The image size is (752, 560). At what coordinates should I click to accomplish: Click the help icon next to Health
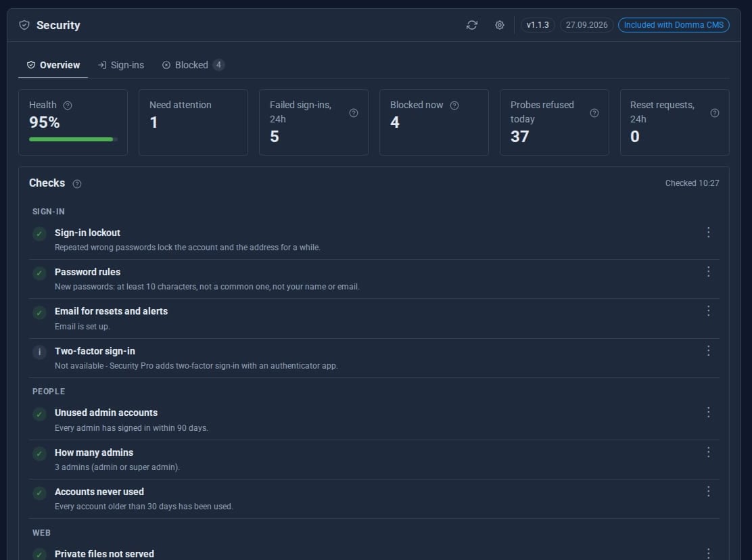(x=68, y=106)
